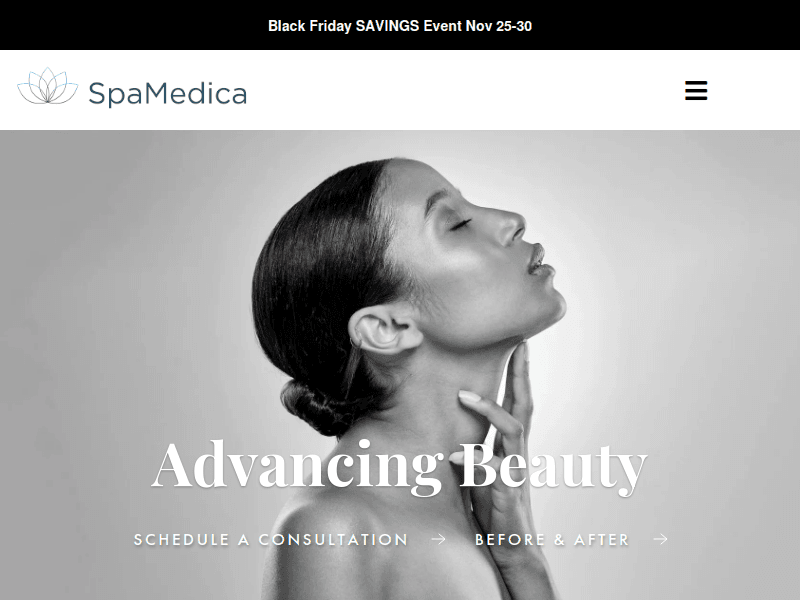This screenshot has width=800, height=600.
Task: Click the Nov 25-30 dates in the top banner
Action: (x=499, y=26)
